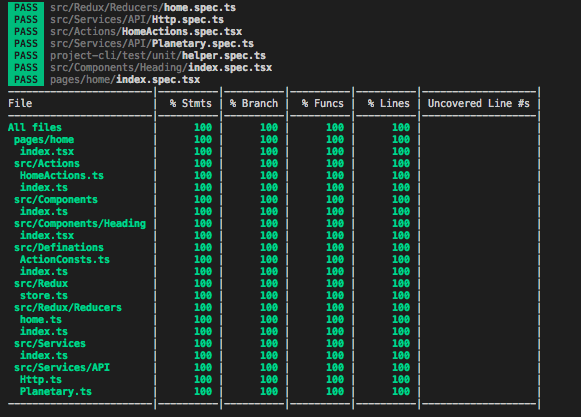Select the store.ts file row
This screenshot has width=581, height=417.
[x=273, y=295]
